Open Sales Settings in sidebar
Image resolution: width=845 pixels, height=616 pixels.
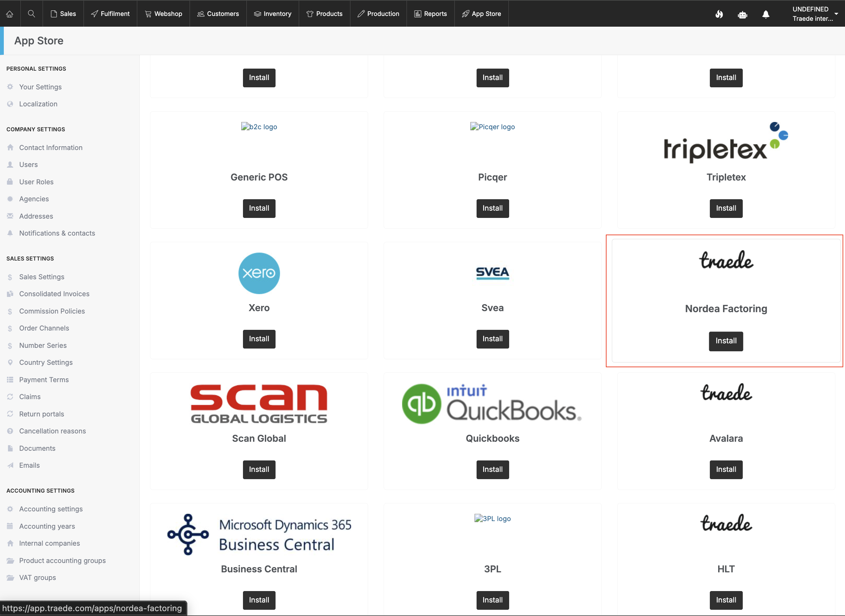coord(42,277)
